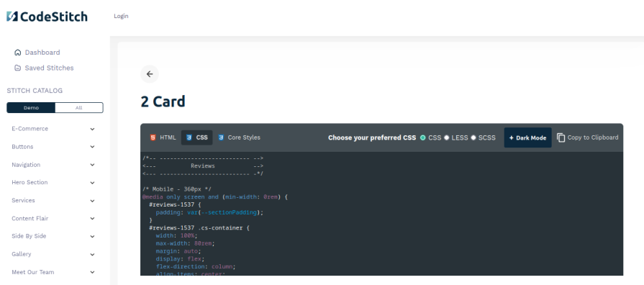644x285 pixels.
Task: Expand the Navigation category
Action: coord(53,165)
